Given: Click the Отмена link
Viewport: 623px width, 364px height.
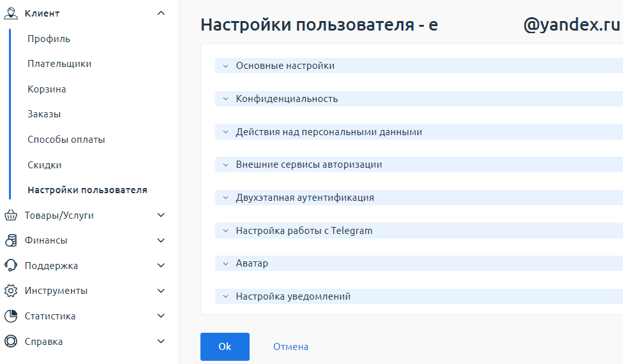Looking at the screenshot, I should pyautogui.click(x=291, y=347).
